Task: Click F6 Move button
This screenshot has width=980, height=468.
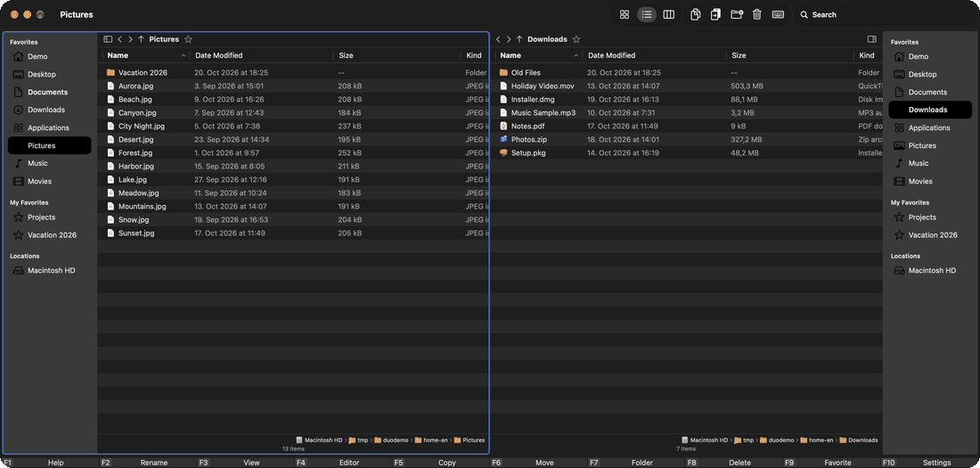Action: pos(537,463)
